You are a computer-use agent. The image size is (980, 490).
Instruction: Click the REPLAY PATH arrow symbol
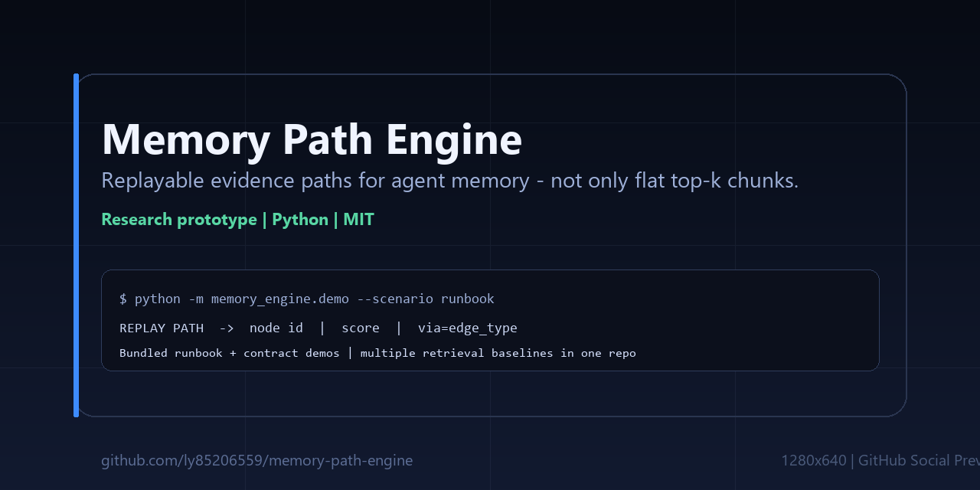coord(226,328)
